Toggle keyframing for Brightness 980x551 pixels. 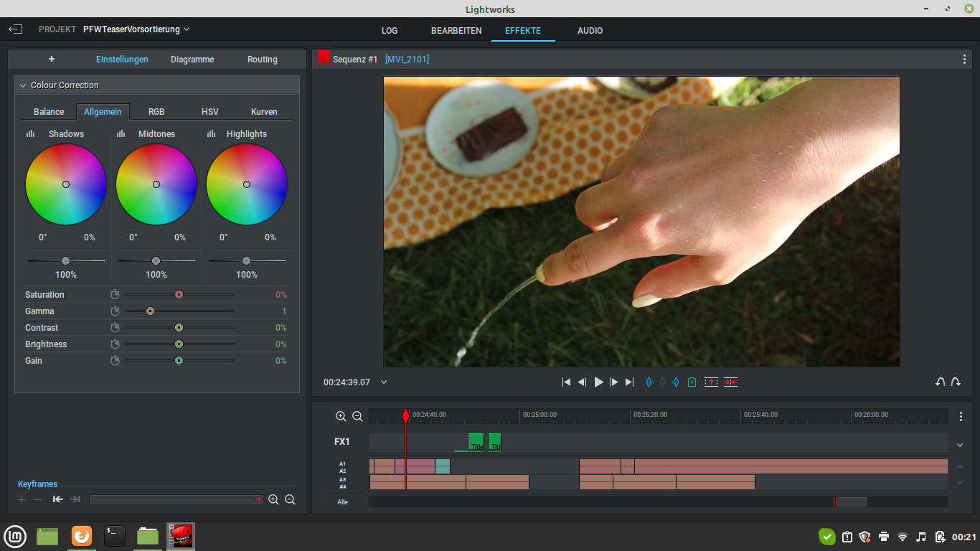pos(115,344)
